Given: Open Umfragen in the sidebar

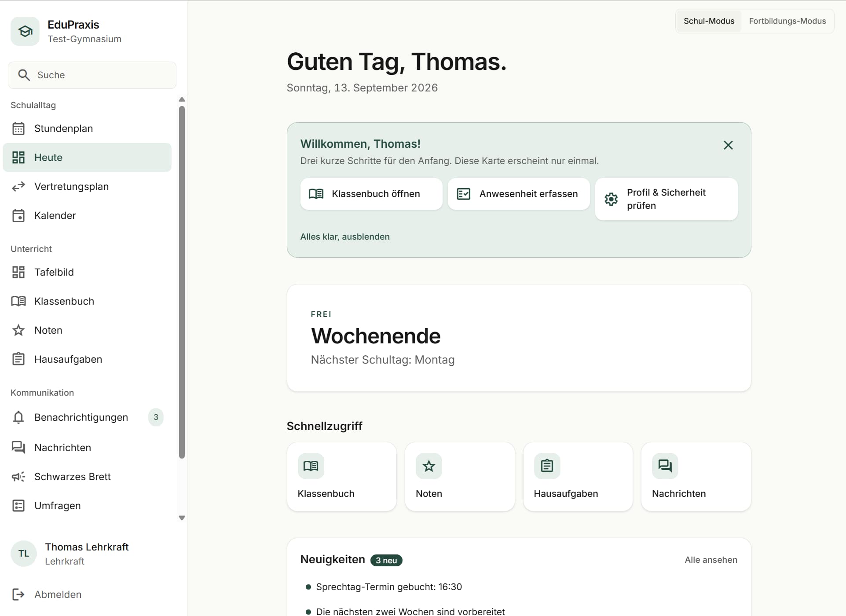Looking at the screenshot, I should [87, 506].
